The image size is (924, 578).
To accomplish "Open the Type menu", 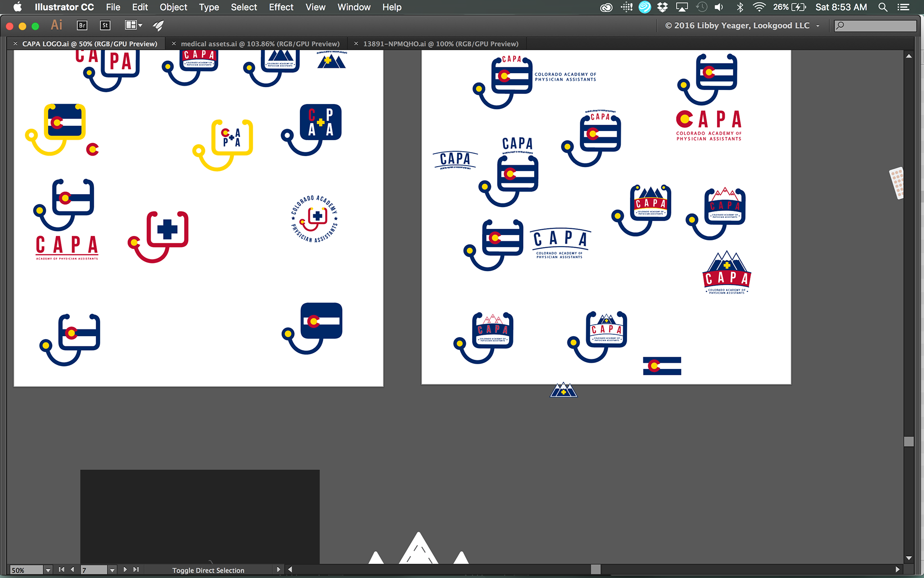I will point(209,7).
